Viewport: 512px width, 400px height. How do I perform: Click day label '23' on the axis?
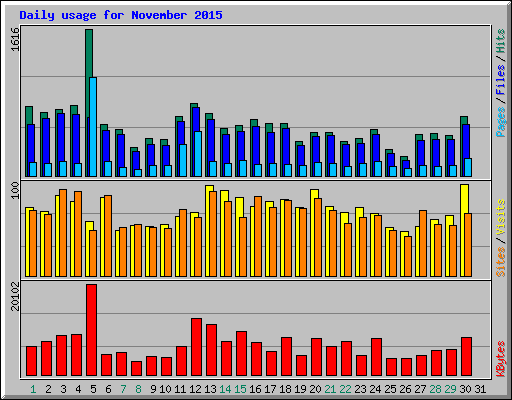click(x=360, y=389)
